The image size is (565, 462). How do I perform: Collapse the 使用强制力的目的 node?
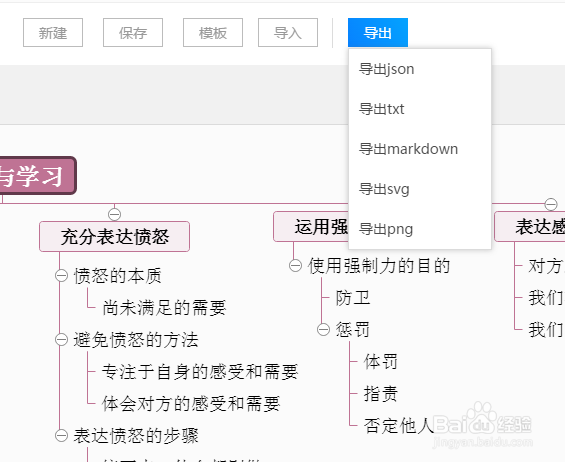295,266
